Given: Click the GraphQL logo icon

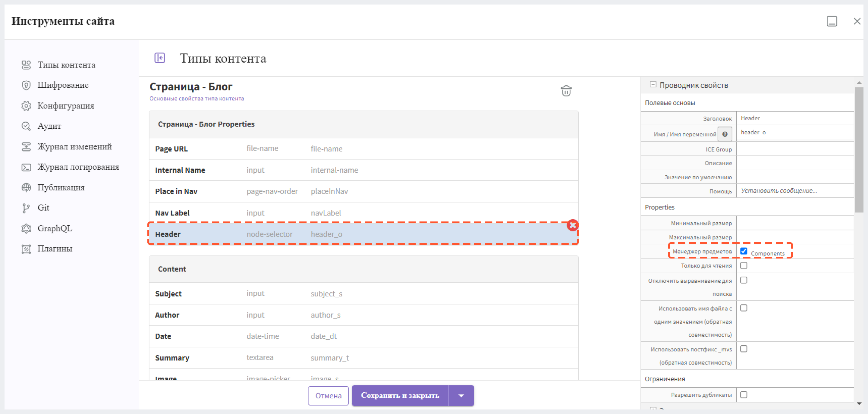Looking at the screenshot, I should (26, 228).
